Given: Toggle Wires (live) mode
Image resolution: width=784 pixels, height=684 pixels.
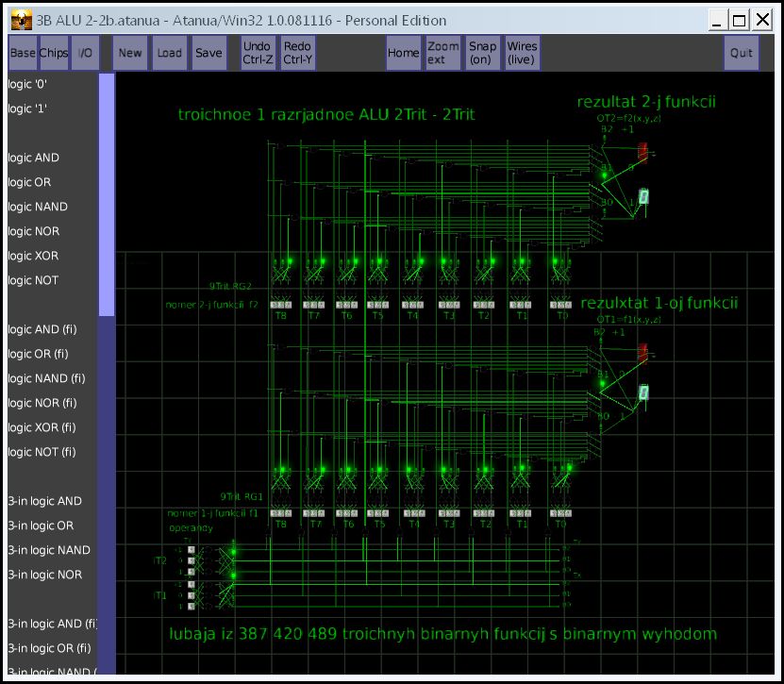Looking at the screenshot, I should tap(522, 53).
